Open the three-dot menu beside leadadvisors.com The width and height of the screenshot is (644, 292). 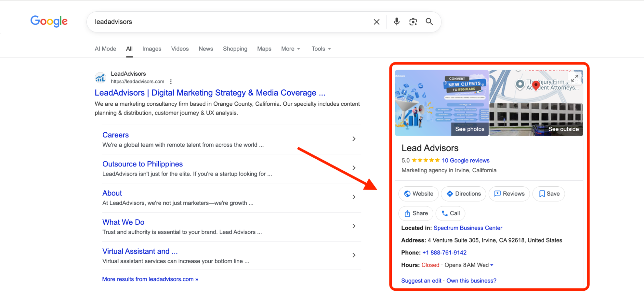(171, 81)
